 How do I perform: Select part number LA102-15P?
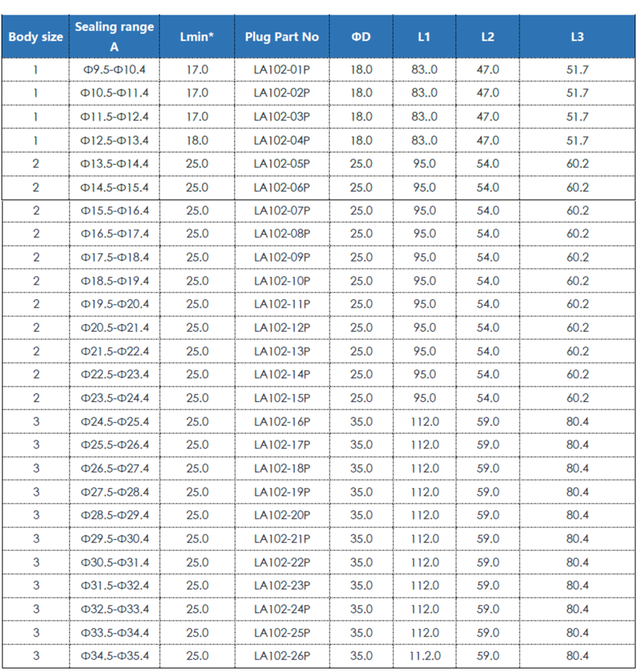[282, 398]
